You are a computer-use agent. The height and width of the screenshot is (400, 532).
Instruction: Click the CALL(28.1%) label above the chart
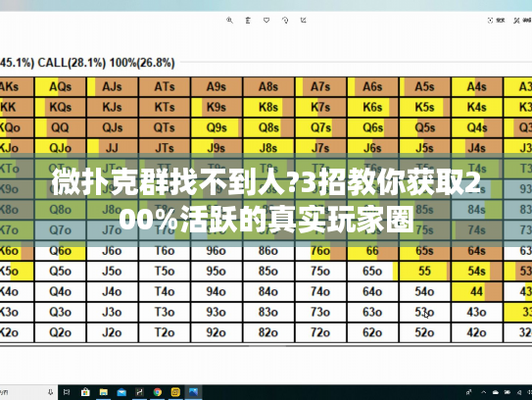point(72,63)
